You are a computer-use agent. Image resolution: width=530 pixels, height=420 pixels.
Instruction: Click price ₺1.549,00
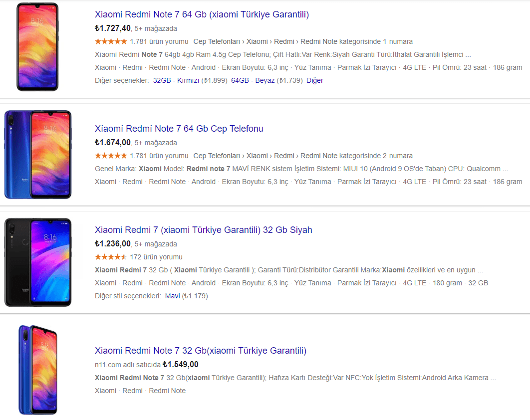(x=181, y=365)
